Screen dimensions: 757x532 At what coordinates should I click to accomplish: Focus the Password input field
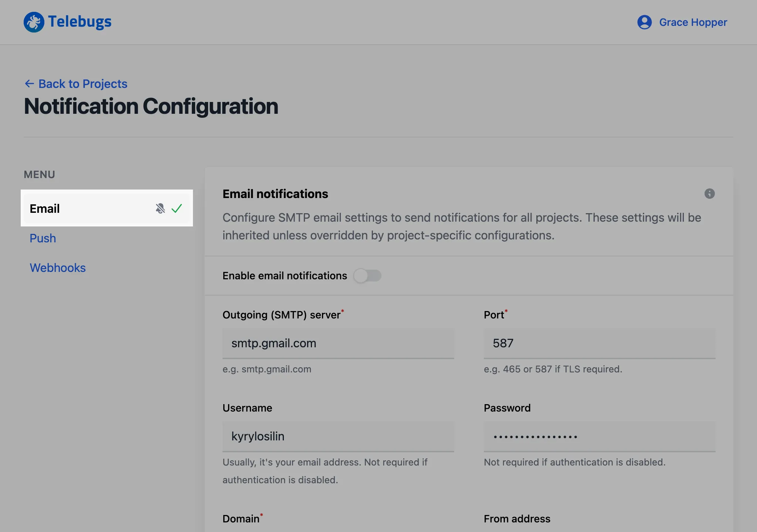(600, 437)
